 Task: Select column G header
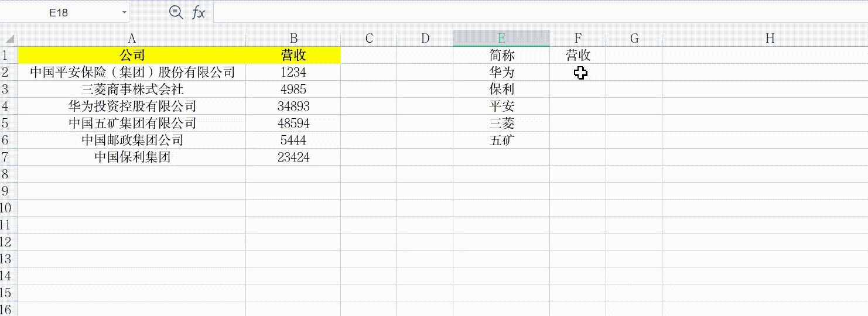tap(634, 39)
